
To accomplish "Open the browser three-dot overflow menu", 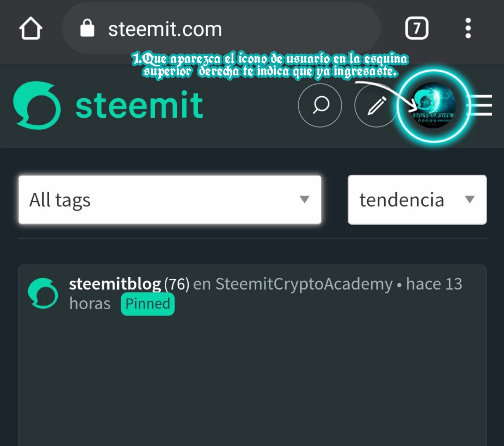I will (x=468, y=28).
